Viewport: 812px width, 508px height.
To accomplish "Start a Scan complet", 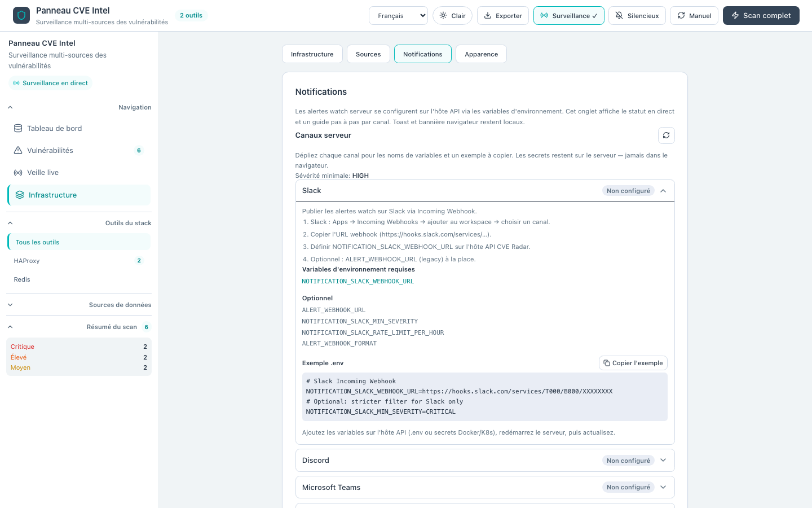I will click(x=761, y=16).
